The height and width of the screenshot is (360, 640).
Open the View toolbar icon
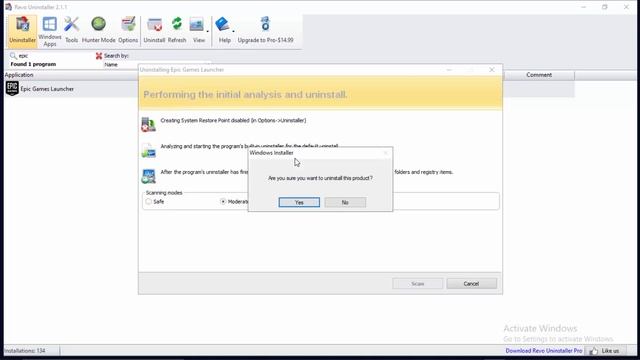(x=198, y=30)
